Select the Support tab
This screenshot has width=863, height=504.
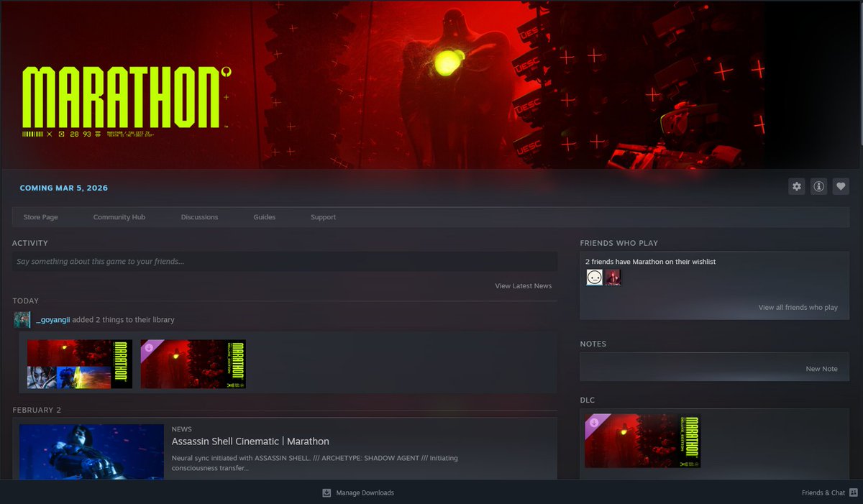(323, 217)
